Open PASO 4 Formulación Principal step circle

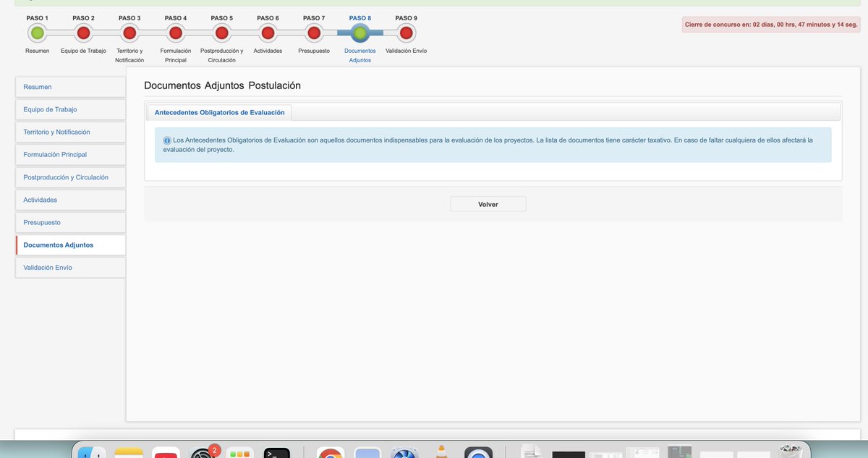pos(175,33)
